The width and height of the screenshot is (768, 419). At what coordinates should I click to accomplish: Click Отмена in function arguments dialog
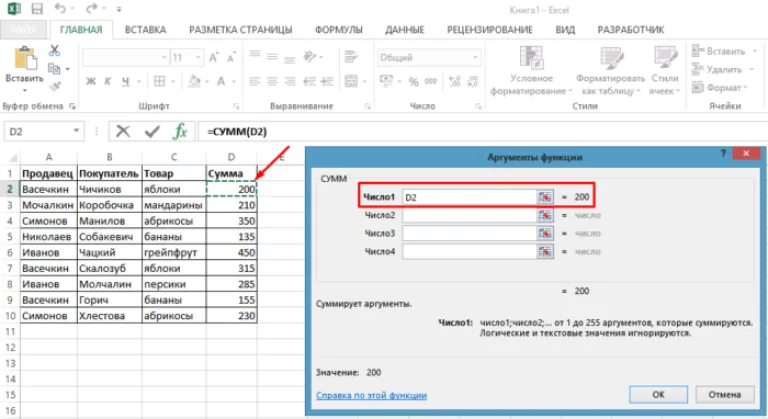(724, 394)
